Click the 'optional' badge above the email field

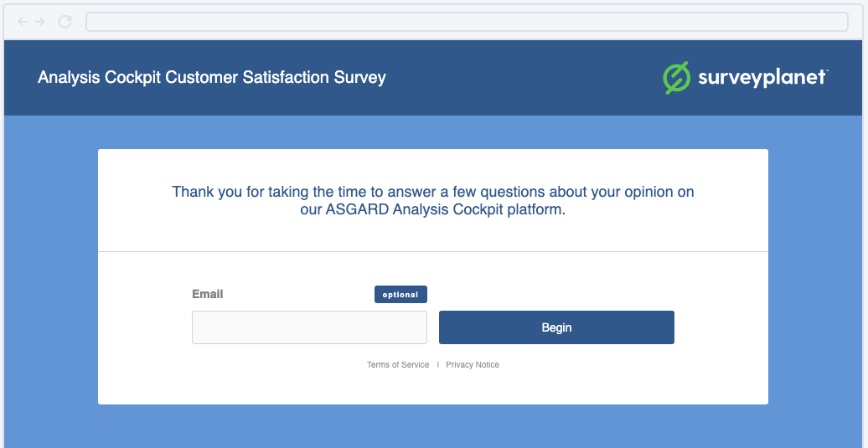[x=400, y=295]
